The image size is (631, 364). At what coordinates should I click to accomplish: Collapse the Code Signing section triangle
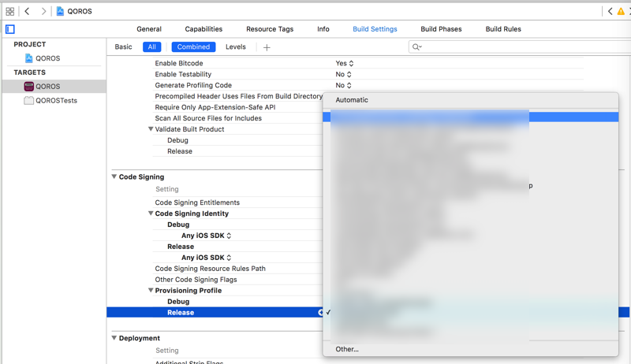coord(114,176)
